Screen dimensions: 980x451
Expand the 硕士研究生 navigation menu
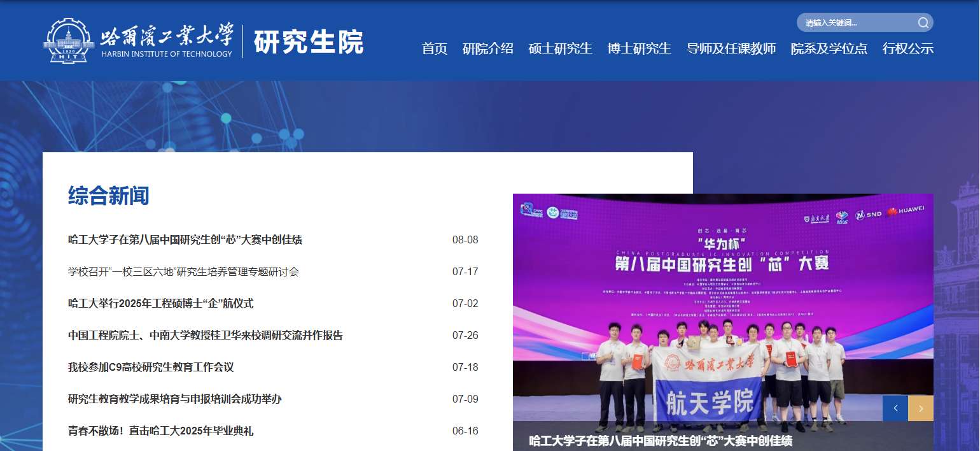click(560, 48)
